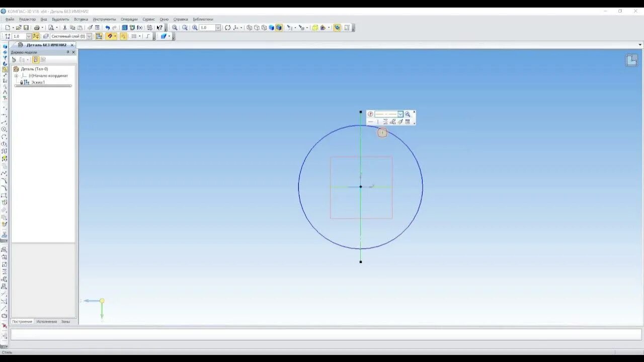Screen dimensions: 644x362
Task: Toggle rounding button next to step field
Action: tap(36, 36)
